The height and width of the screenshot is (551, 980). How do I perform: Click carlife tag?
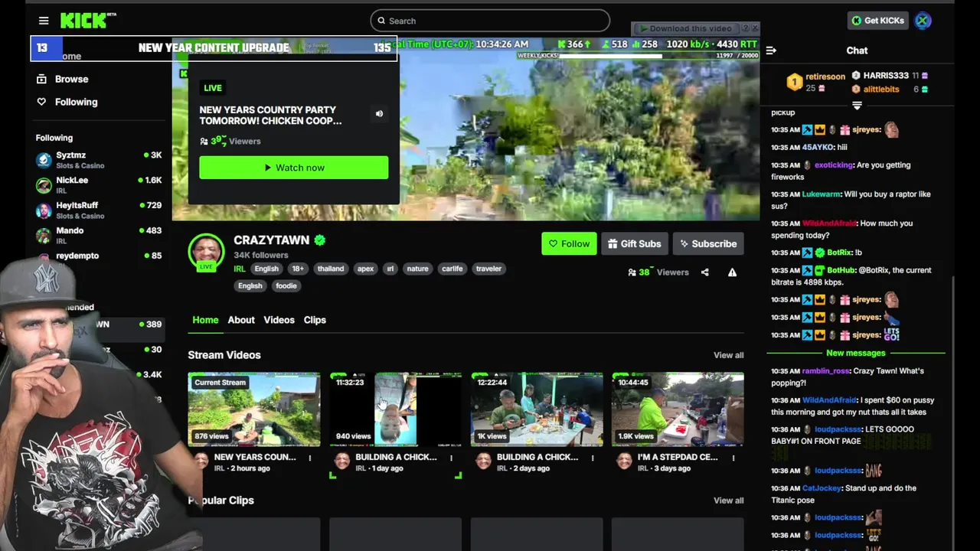[452, 269]
